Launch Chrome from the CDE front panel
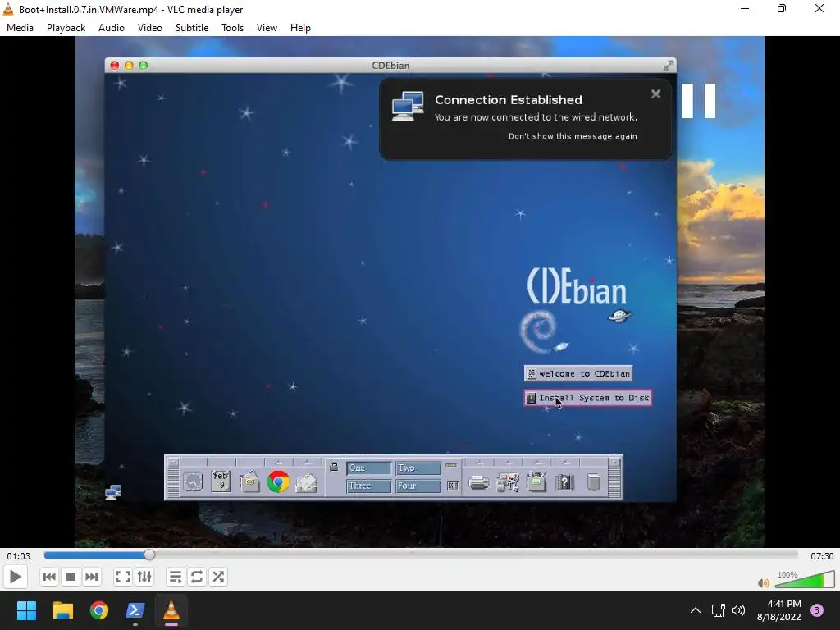This screenshot has width=840, height=630. point(278,482)
